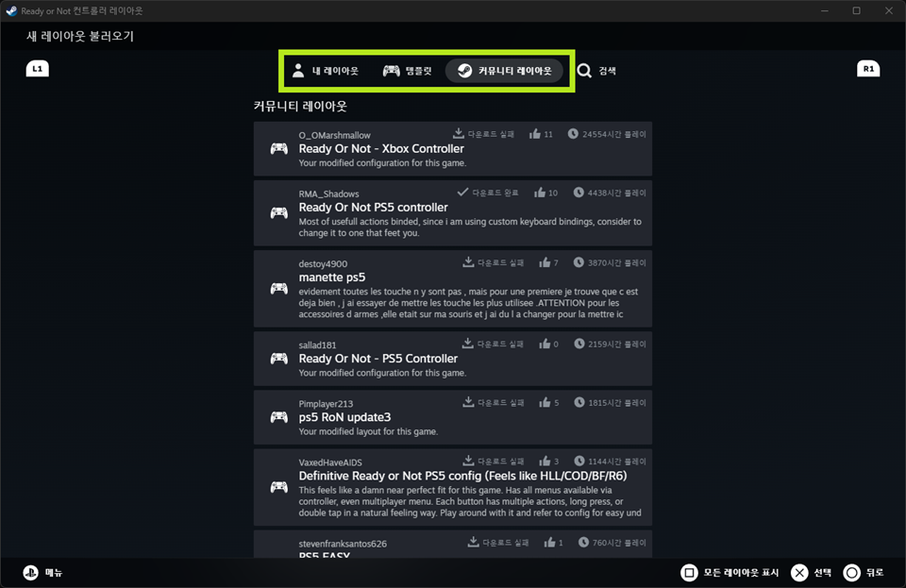
Task: Open the 검색 search option
Action: [596, 71]
